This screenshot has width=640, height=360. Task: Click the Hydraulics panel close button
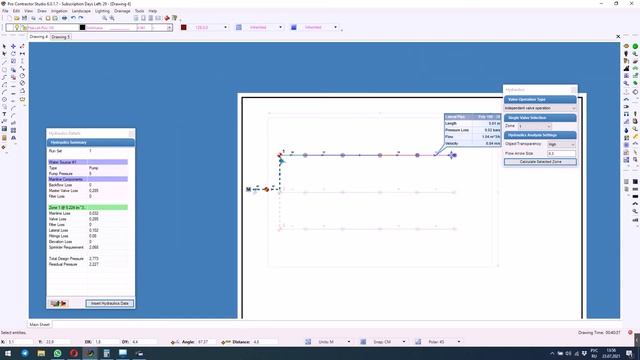pyautogui.click(x=573, y=89)
